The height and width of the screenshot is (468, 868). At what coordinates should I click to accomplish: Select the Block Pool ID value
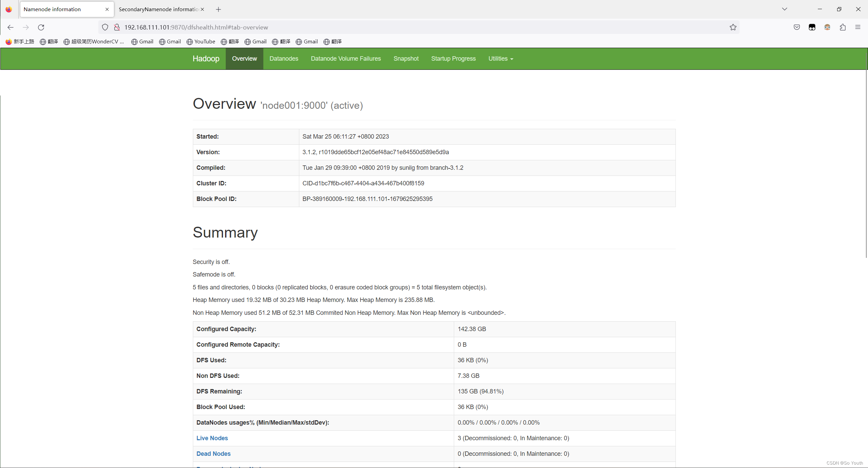pos(367,199)
